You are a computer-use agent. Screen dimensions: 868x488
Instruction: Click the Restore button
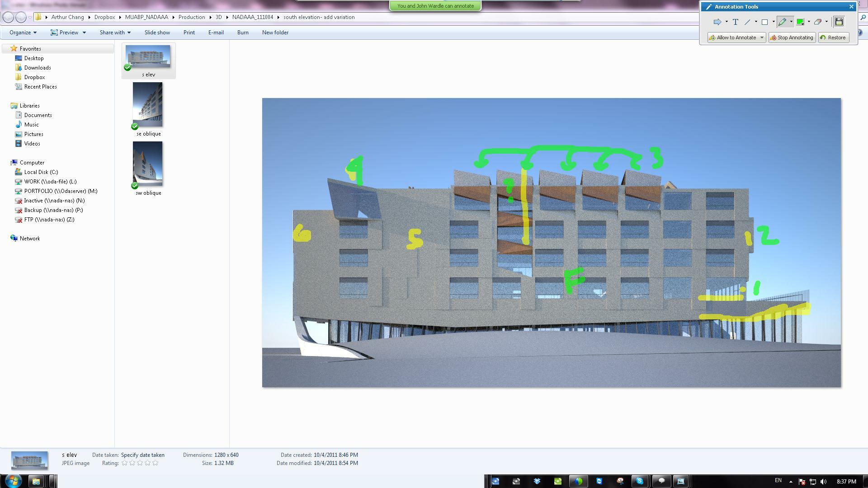[833, 38]
